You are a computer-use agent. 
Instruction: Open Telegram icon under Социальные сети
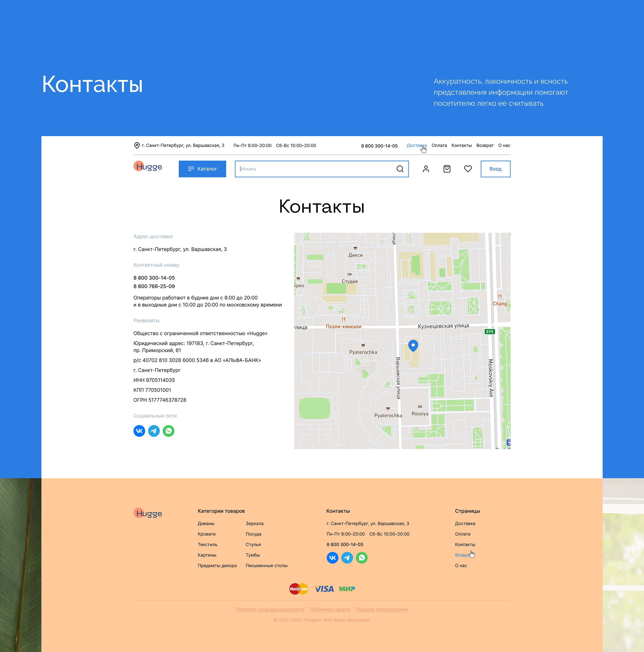154,431
